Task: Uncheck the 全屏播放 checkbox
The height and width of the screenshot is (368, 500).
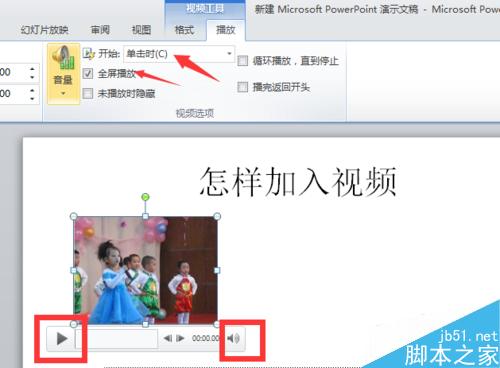Action: coord(88,73)
